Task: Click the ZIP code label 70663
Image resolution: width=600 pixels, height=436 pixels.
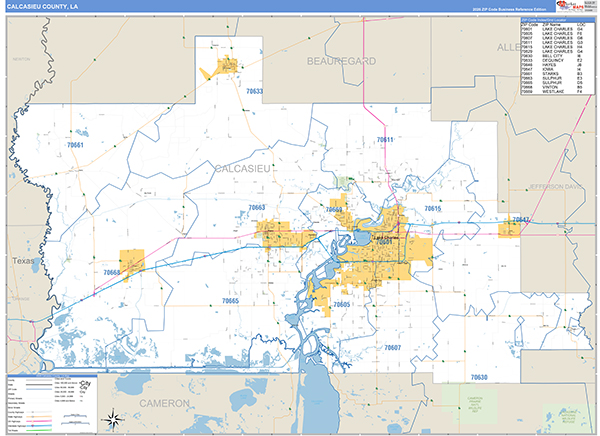Action: pos(256,207)
